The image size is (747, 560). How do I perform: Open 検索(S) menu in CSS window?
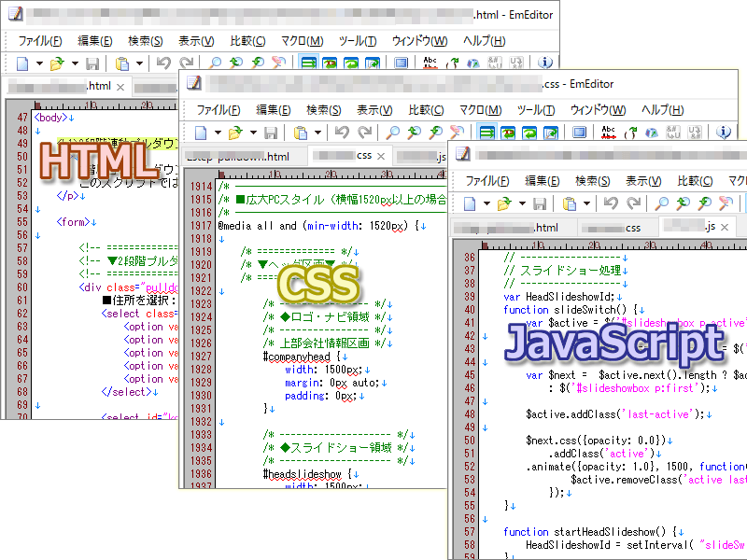[323, 110]
